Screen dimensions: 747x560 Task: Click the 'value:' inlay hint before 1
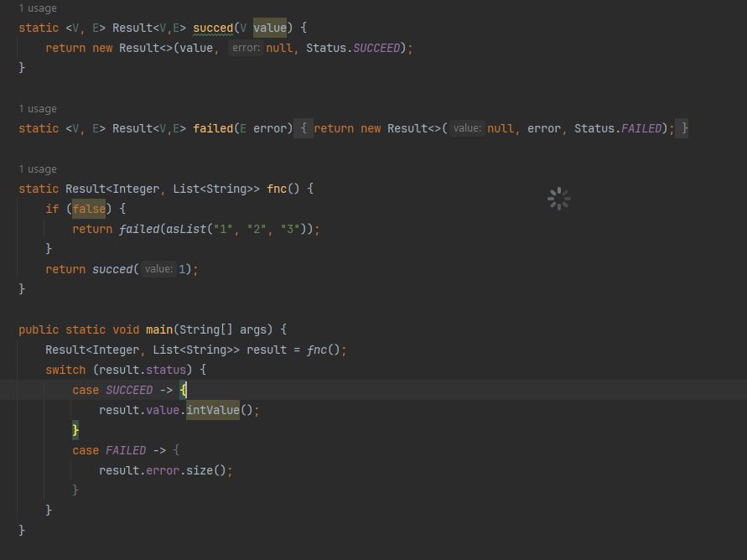coord(158,269)
